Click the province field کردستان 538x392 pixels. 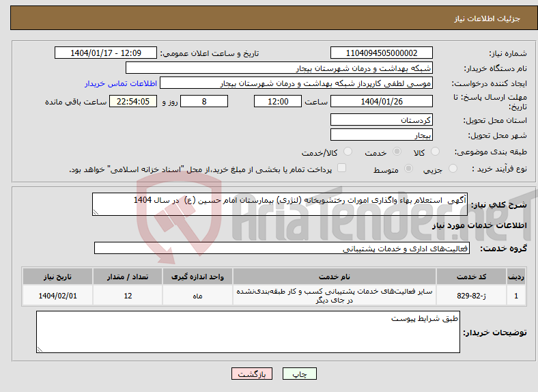[381, 120]
